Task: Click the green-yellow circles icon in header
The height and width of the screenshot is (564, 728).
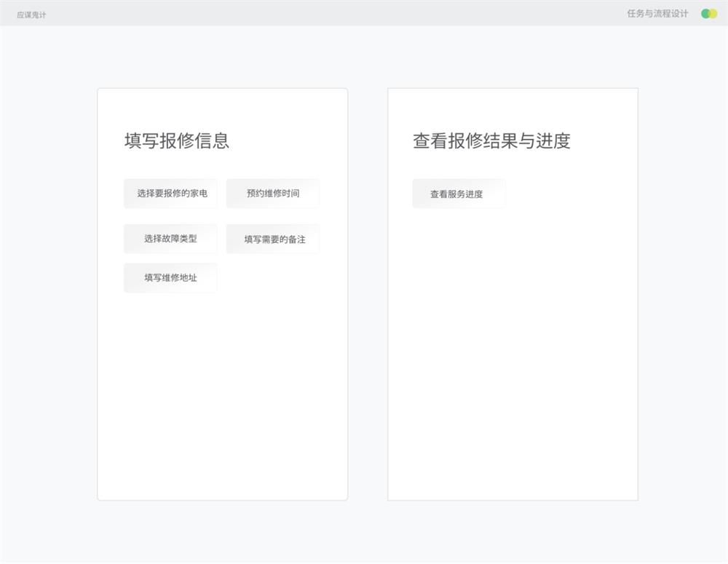Action: tap(709, 14)
